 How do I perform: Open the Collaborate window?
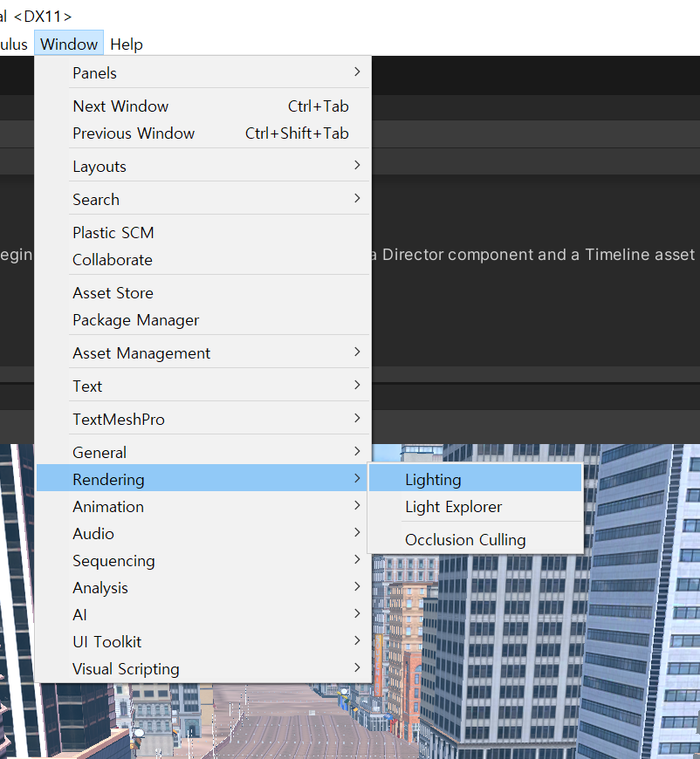click(203, 259)
